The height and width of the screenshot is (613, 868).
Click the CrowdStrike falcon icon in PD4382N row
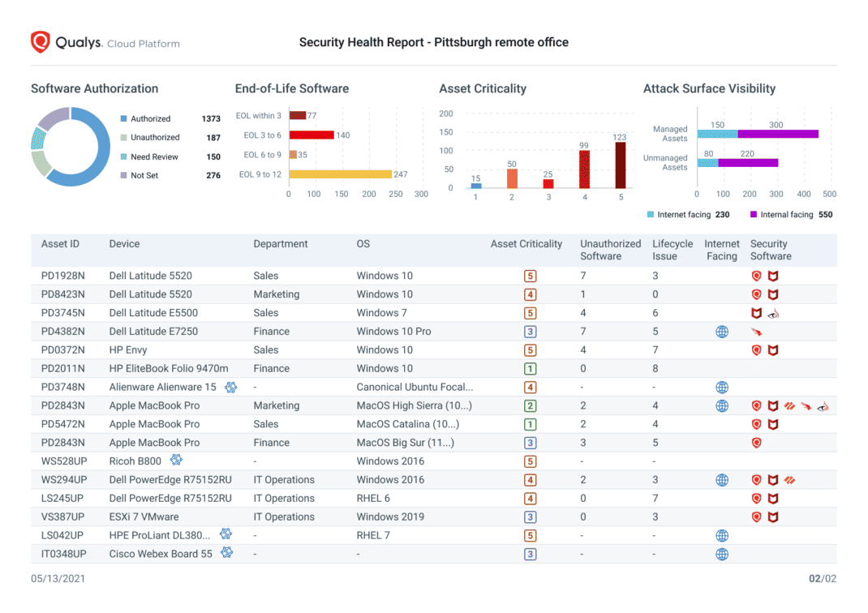[756, 332]
